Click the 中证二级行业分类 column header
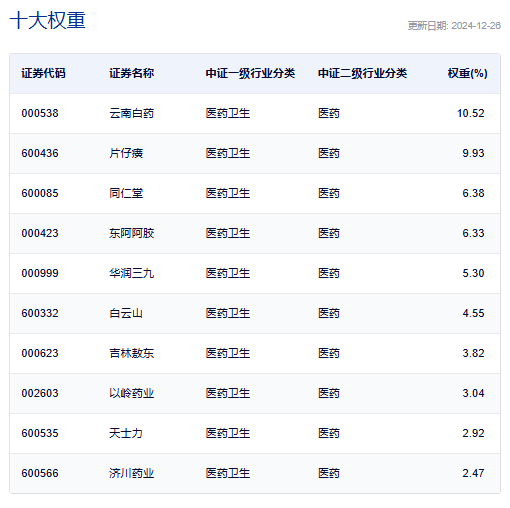510x508 pixels. [x=363, y=73]
